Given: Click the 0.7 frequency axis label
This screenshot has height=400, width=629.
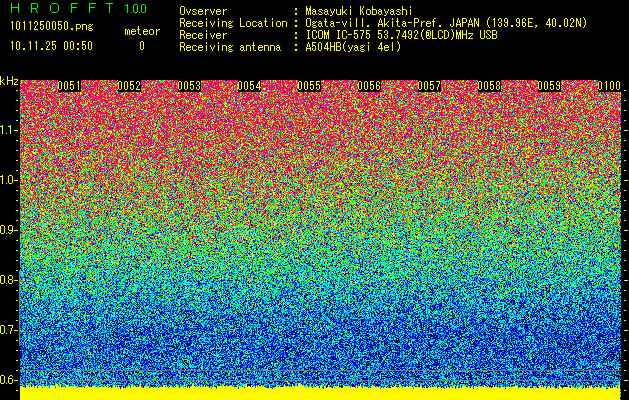Looking at the screenshot, I should pyautogui.click(x=9, y=330).
